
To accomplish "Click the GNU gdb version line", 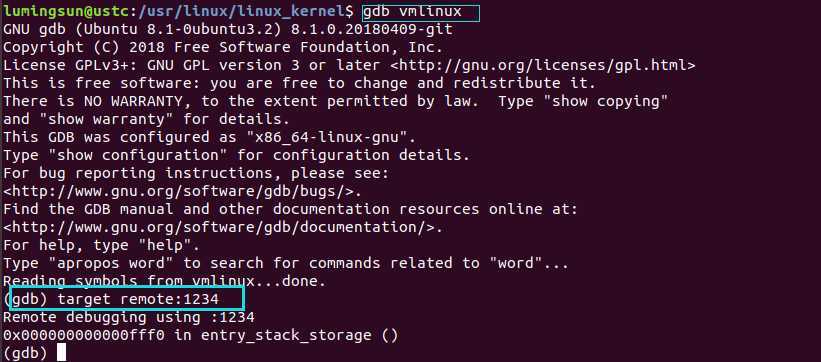I will (228, 29).
